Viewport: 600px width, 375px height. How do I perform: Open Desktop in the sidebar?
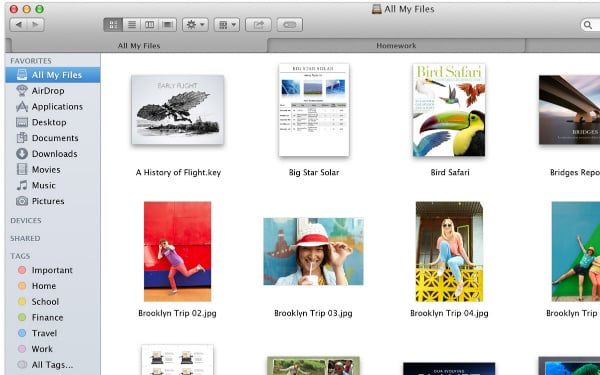pyautogui.click(x=53, y=122)
